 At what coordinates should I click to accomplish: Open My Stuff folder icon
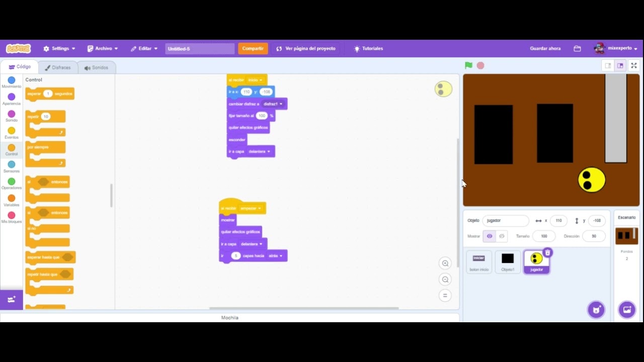pyautogui.click(x=577, y=49)
